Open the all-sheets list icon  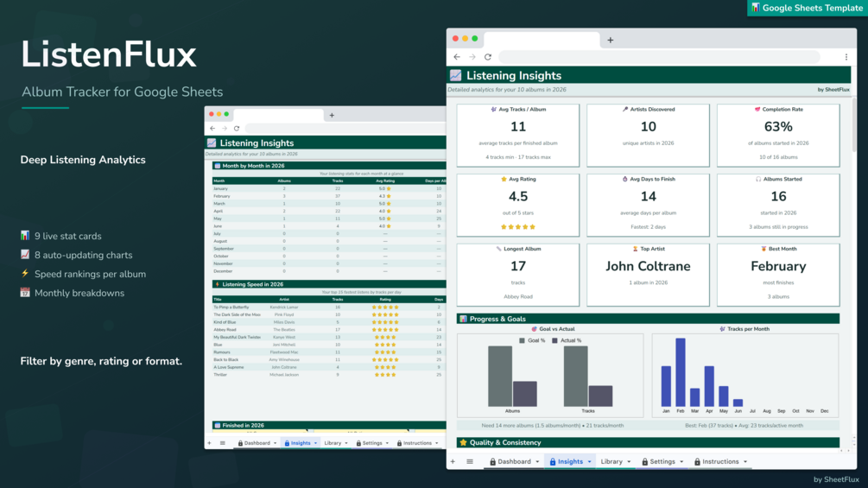(x=470, y=461)
